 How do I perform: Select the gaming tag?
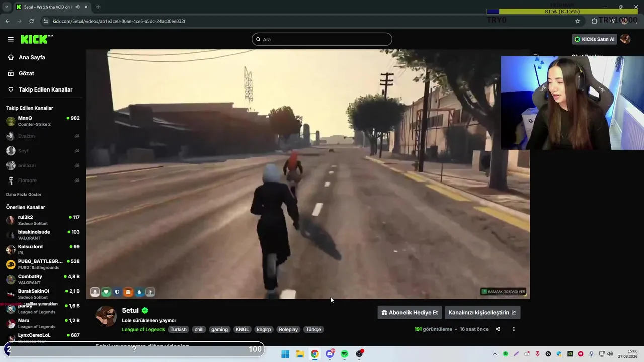(x=219, y=329)
